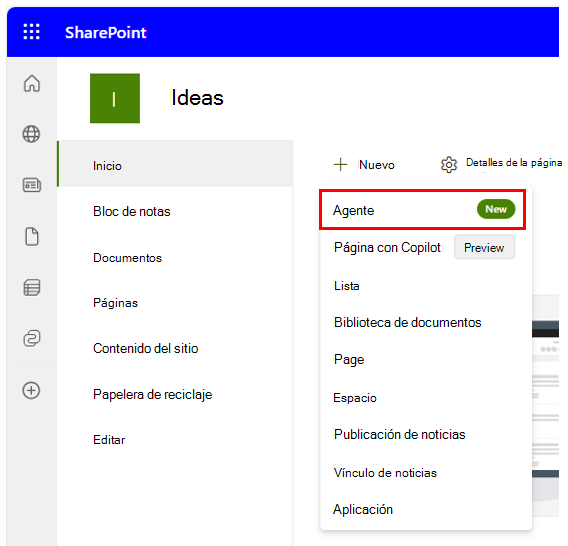
Task: Open the SharePoint home page title
Action: pos(105,33)
